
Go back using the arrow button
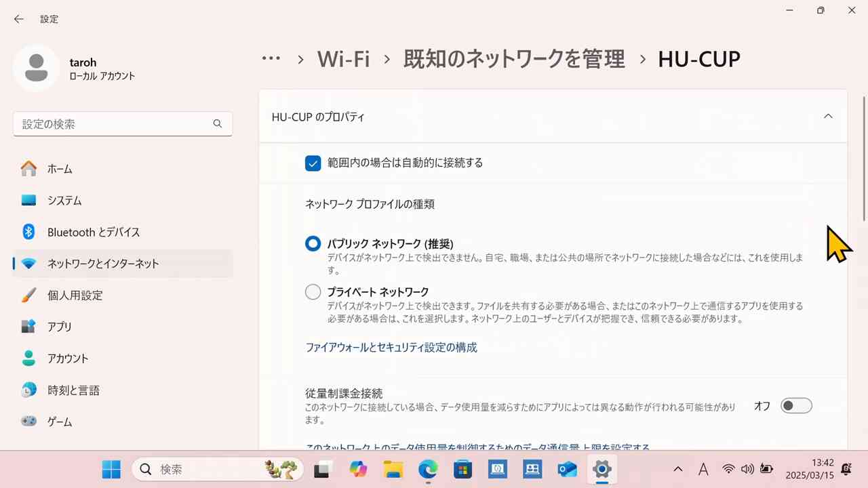click(18, 19)
